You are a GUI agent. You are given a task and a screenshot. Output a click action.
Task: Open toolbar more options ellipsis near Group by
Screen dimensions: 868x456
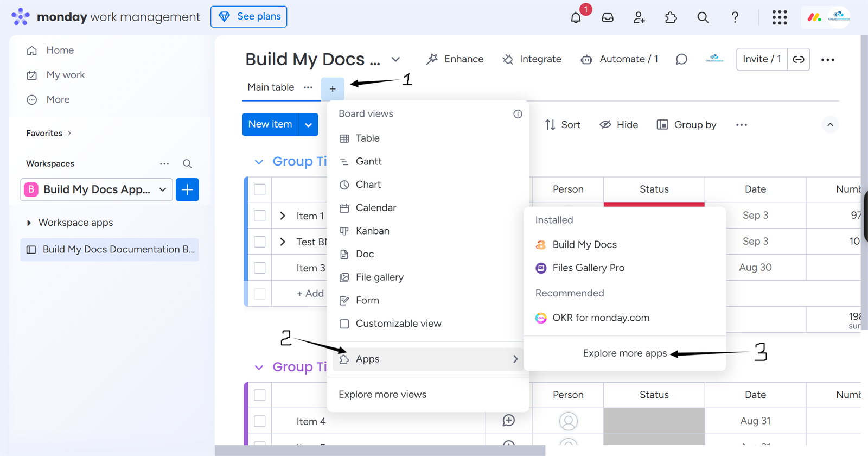742,125
